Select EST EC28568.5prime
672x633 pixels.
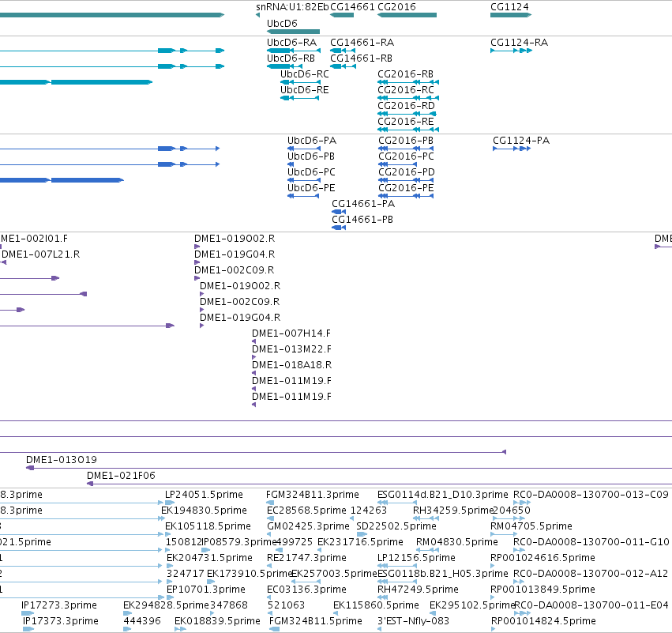pos(270,518)
